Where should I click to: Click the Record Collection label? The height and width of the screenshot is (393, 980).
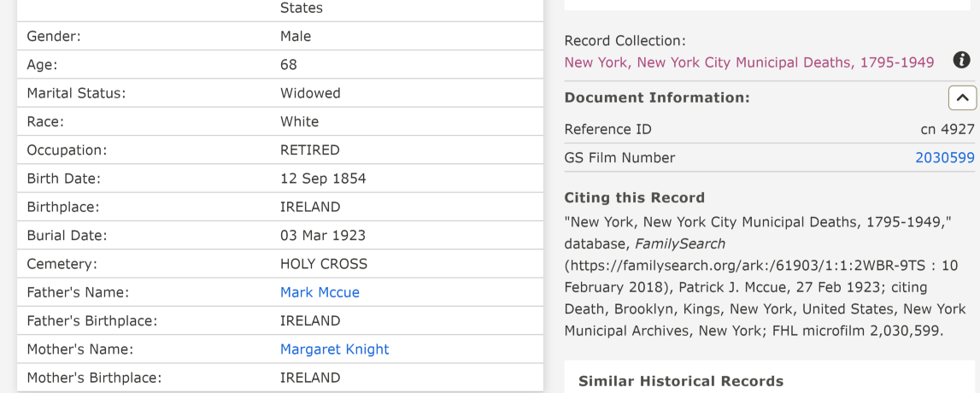[x=625, y=41]
